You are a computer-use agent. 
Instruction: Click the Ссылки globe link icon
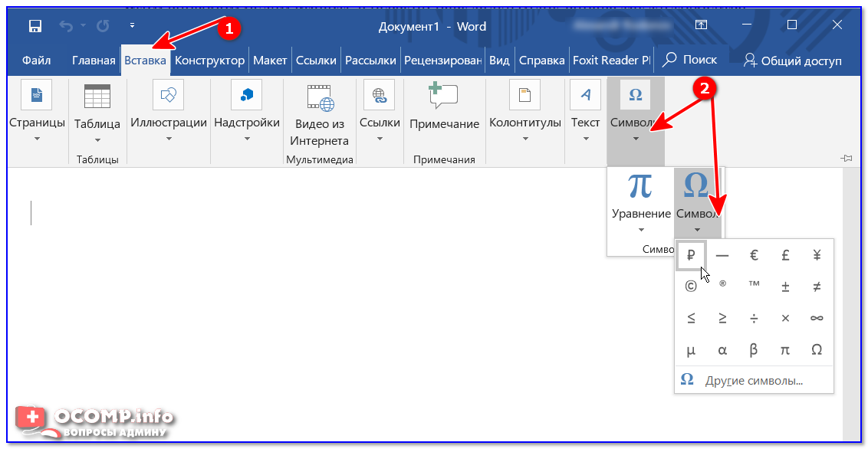pyautogui.click(x=380, y=95)
